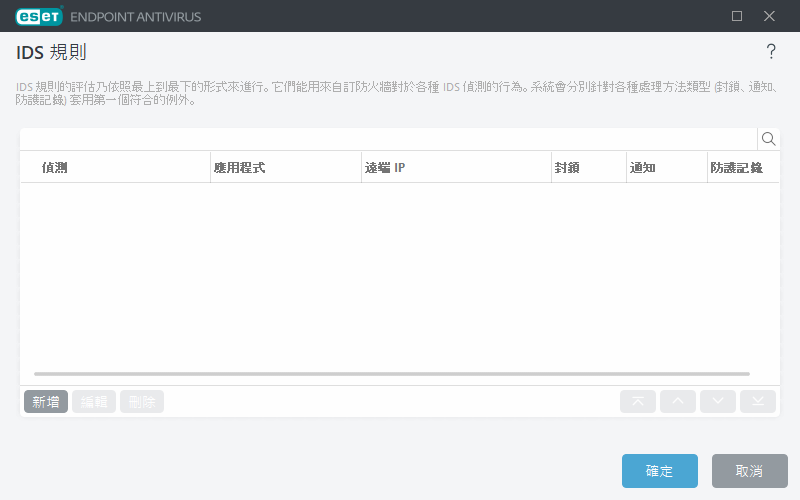Select the 封鎖 column header

pos(567,168)
